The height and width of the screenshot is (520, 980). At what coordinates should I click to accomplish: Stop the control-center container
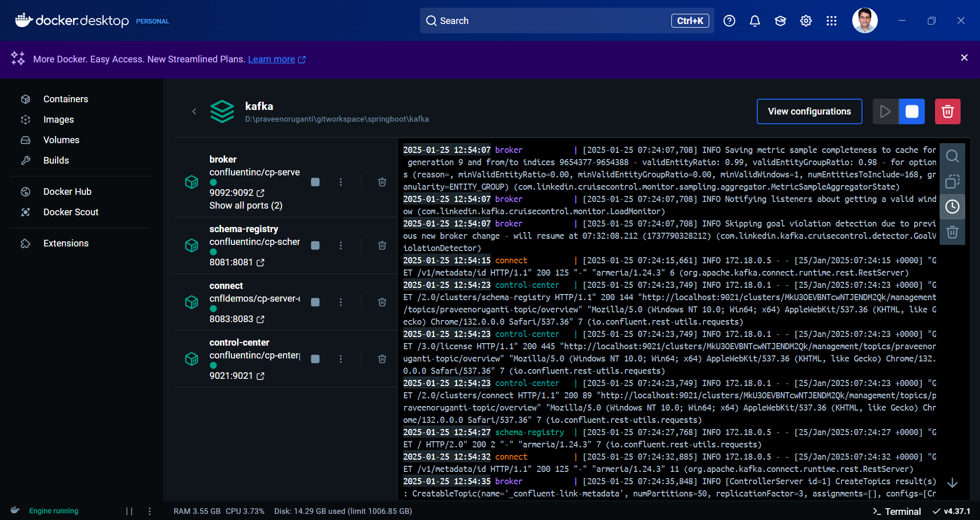tap(315, 359)
